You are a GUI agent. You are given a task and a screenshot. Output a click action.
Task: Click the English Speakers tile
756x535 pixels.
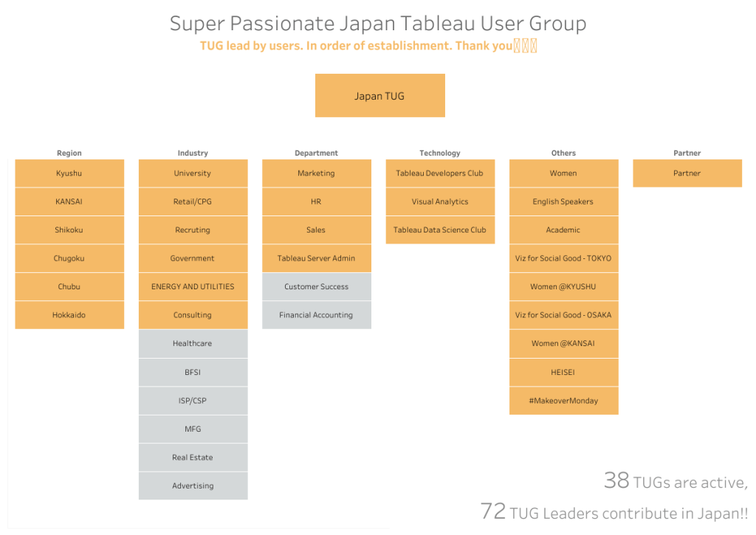tap(563, 201)
